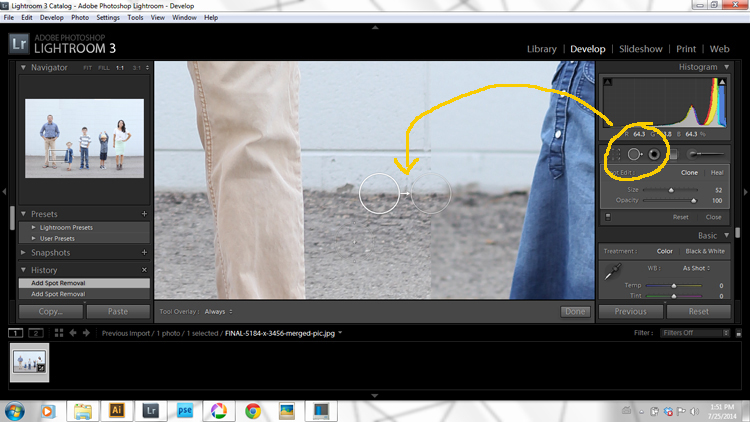
Task: Open the Tool Overlay Always dropdown
Action: pyautogui.click(x=219, y=311)
